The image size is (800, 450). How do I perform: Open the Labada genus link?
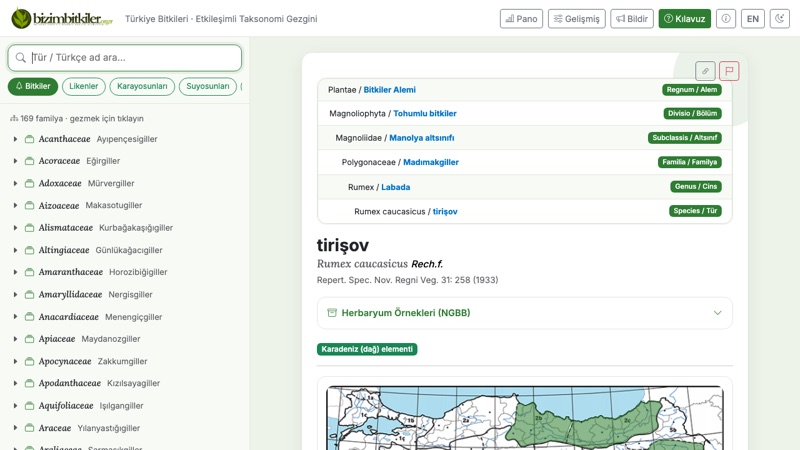point(395,187)
